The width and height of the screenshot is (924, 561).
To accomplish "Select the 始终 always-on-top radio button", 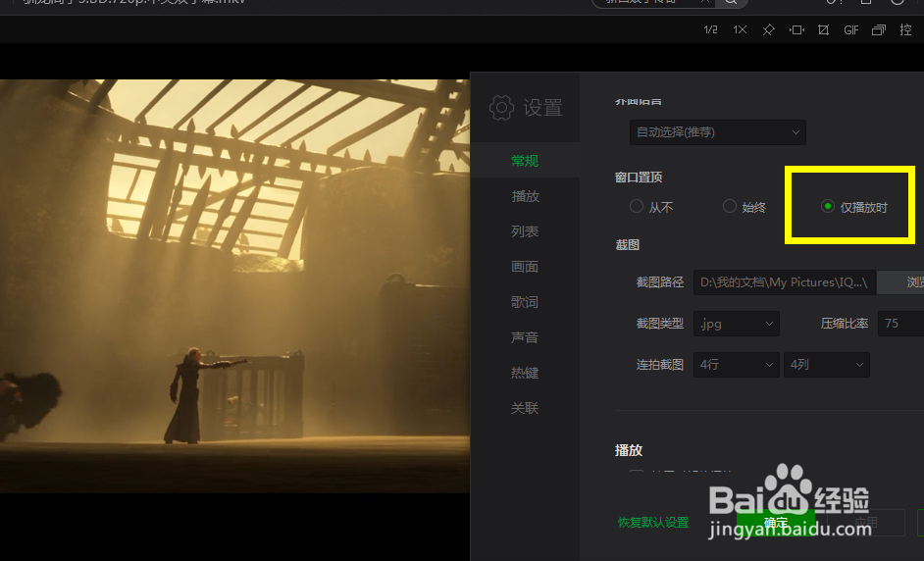I will (730, 206).
